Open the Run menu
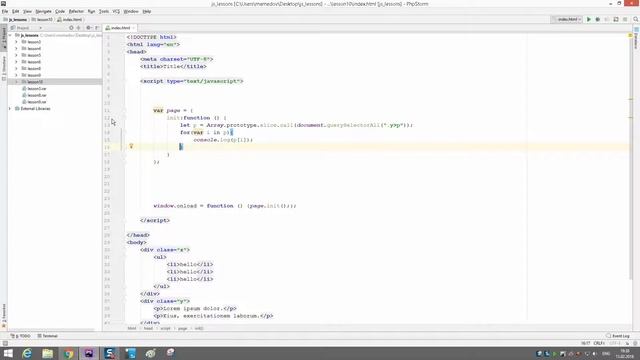640x360 pixels. 91,11
